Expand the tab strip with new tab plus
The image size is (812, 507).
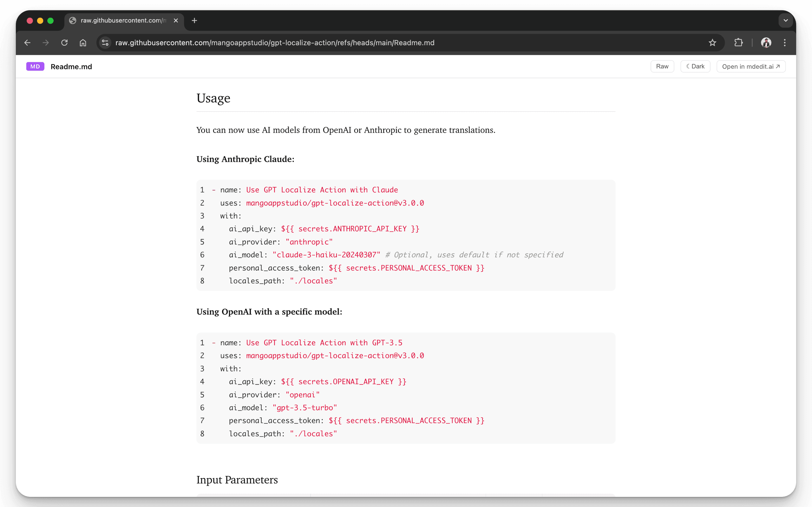(194, 21)
